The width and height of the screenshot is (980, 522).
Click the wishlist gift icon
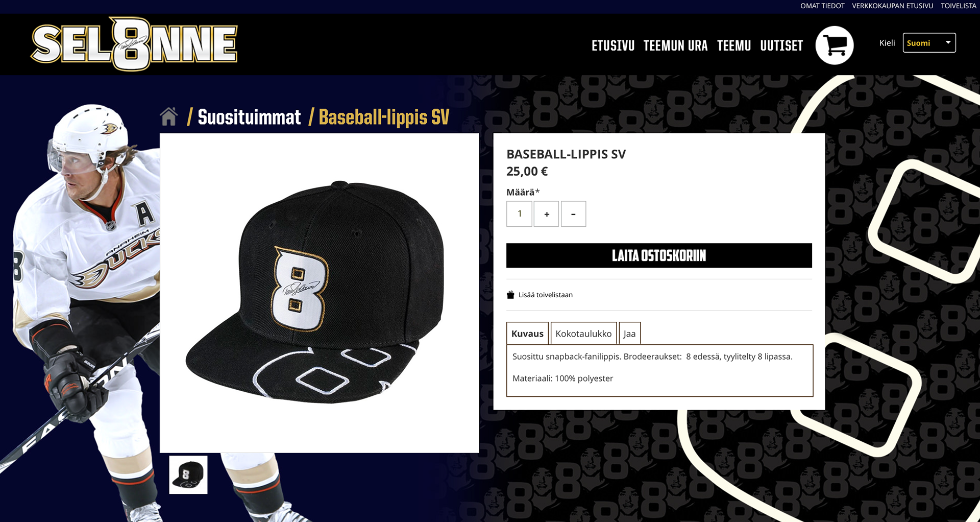510,295
